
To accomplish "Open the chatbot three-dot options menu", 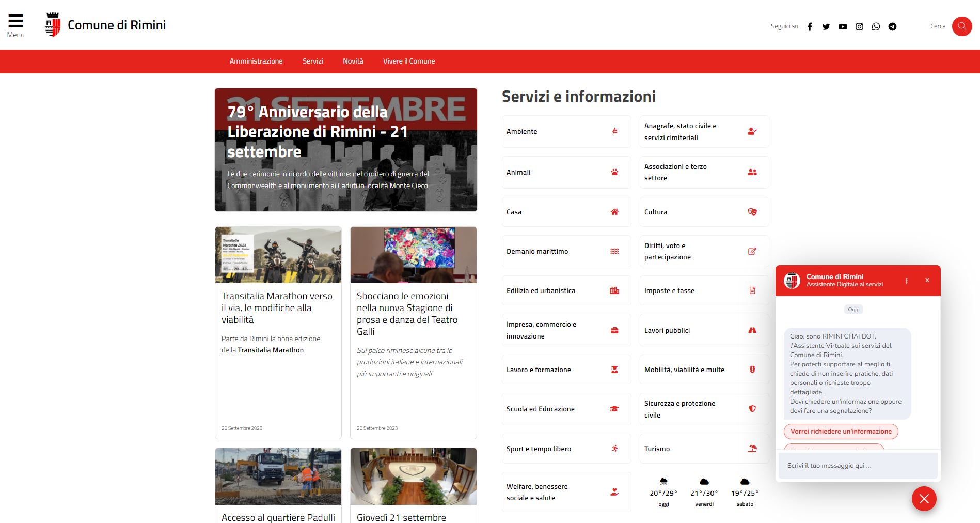I will coord(906,281).
